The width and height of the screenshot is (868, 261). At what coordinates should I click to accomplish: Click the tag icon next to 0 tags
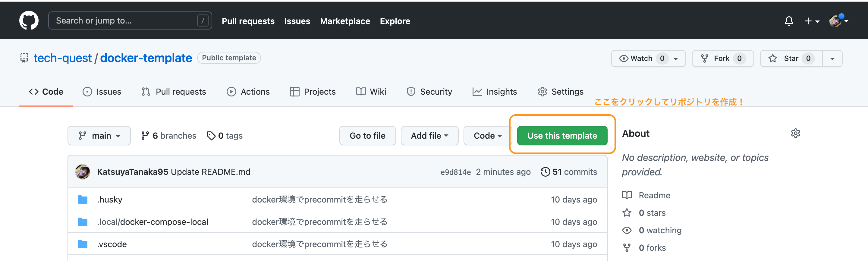point(211,136)
